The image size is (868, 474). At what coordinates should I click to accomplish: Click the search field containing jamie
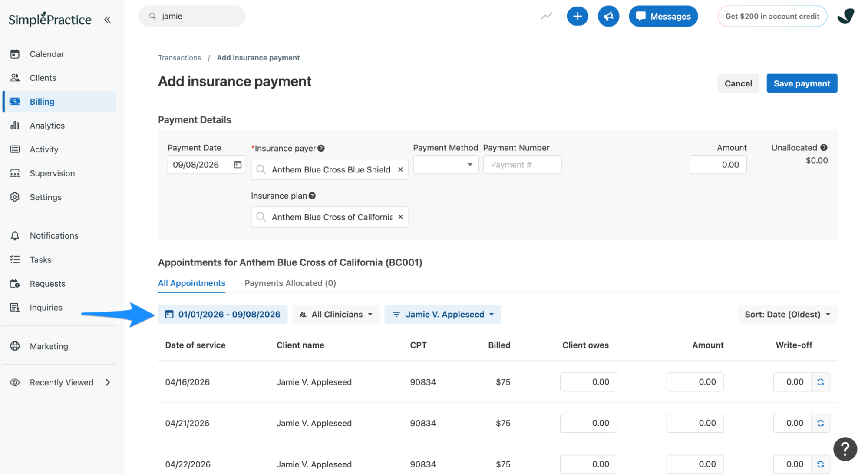pos(192,16)
